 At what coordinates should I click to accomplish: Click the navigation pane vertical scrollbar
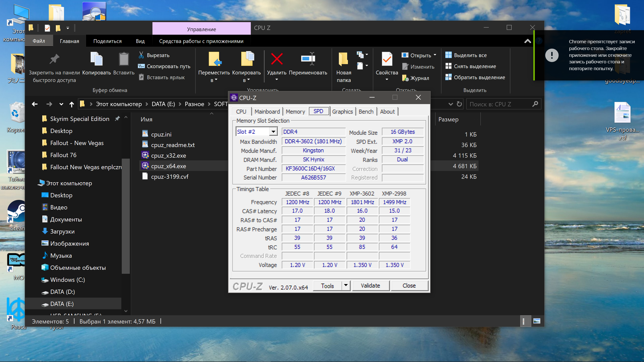(x=126, y=216)
